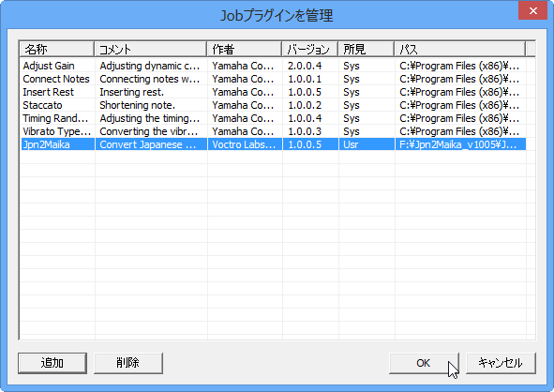Click the 追加 (Add) button
The height and width of the screenshot is (392, 554).
52,363
